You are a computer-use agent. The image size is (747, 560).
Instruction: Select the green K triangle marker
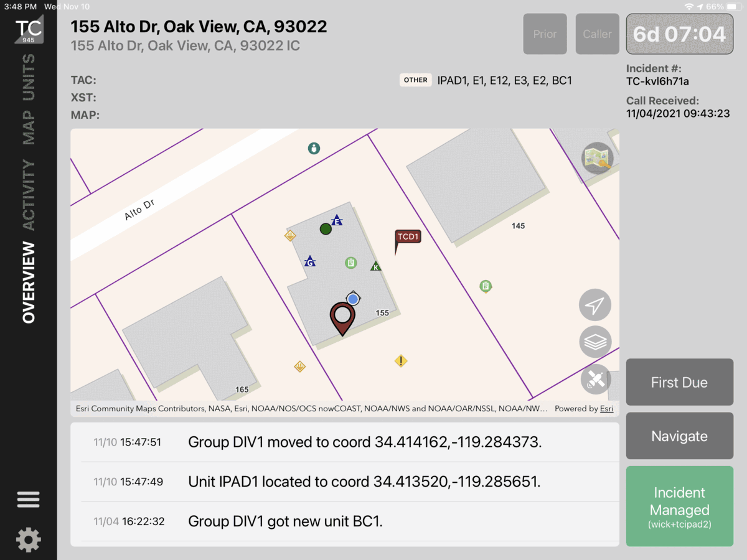[375, 266]
